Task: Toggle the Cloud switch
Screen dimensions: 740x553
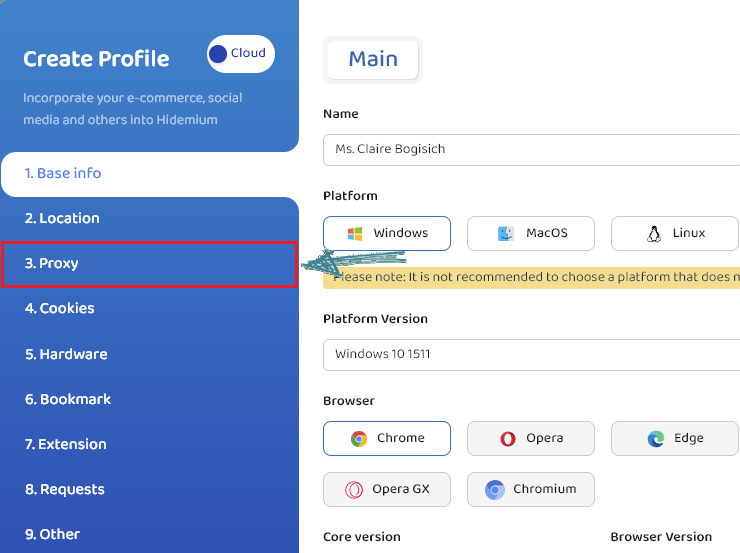Action: click(x=240, y=54)
